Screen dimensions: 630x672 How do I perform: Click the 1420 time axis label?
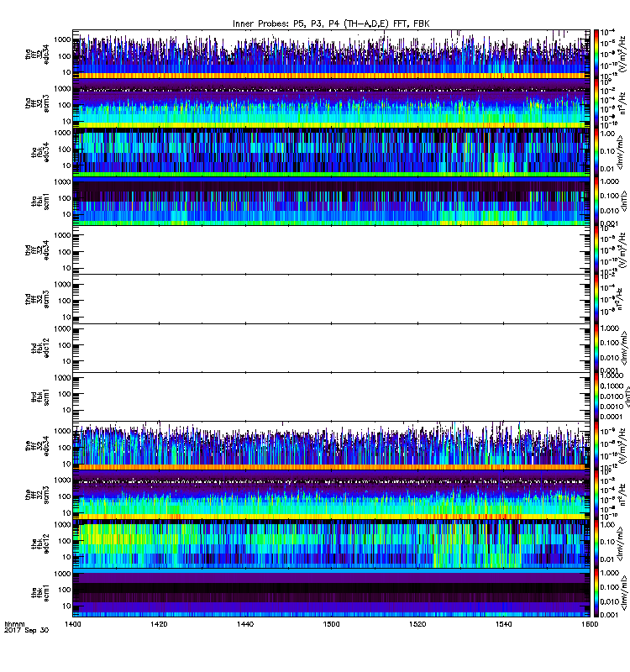point(159,624)
